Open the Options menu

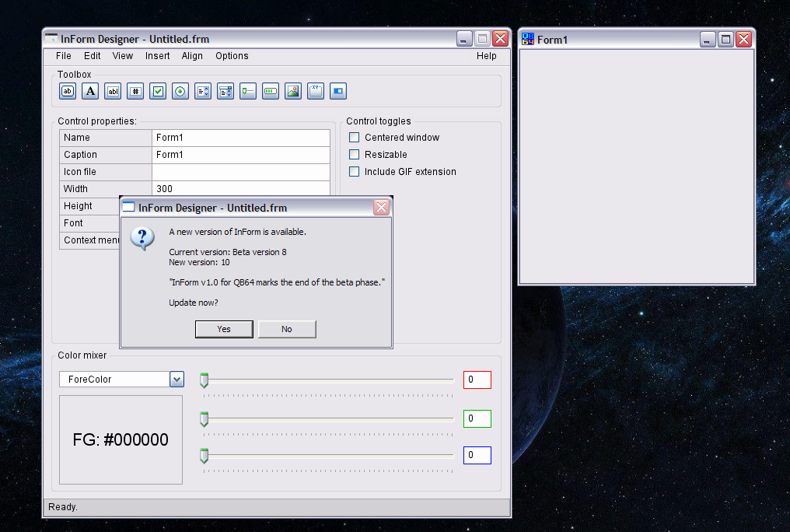point(232,56)
